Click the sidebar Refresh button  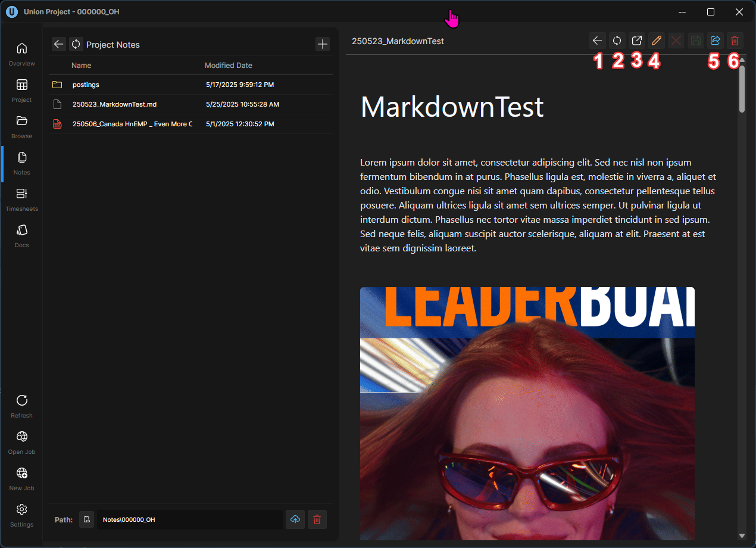click(21, 405)
